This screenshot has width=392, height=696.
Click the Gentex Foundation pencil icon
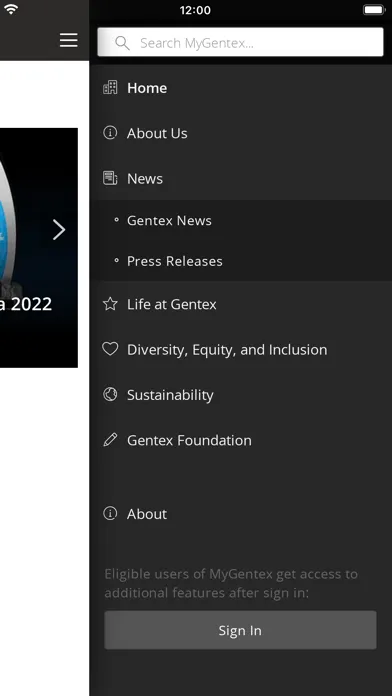click(x=110, y=440)
